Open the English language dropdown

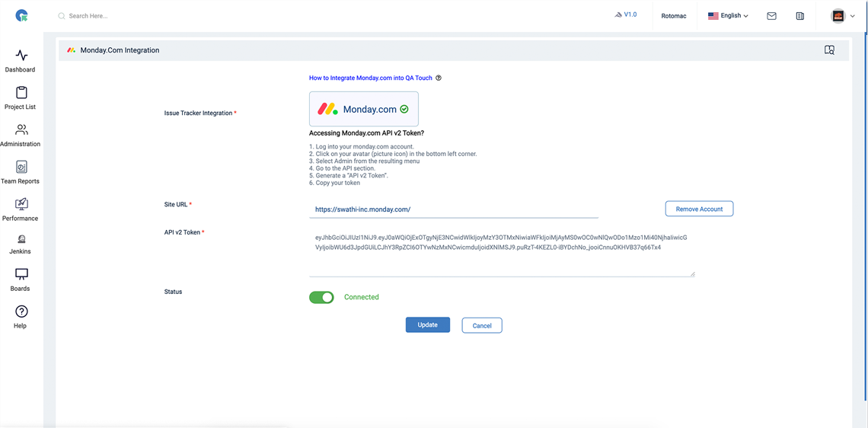728,16
